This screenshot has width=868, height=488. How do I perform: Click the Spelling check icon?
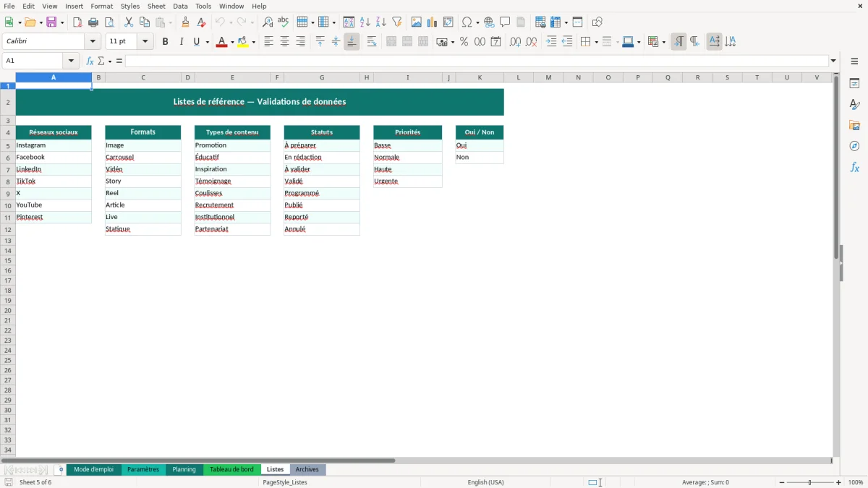point(284,22)
